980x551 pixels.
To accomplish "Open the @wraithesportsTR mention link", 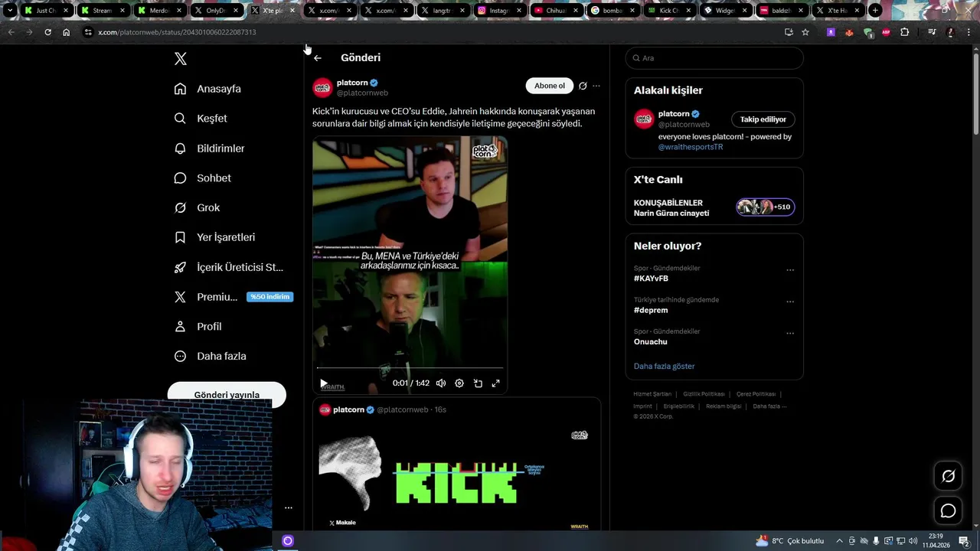I will pyautogui.click(x=691, y=147).
